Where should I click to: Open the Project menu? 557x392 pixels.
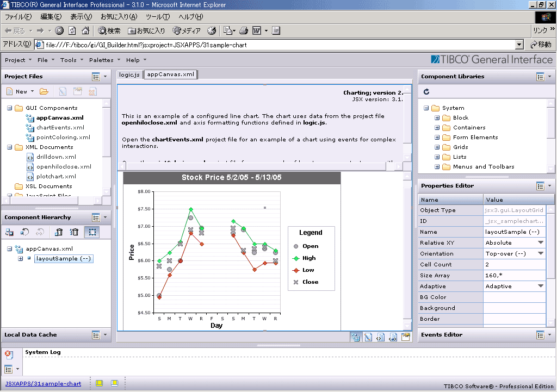point(18,60)
